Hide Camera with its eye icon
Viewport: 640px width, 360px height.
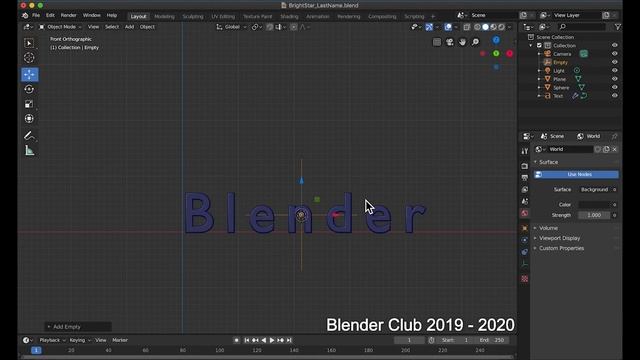click(615, 54)
